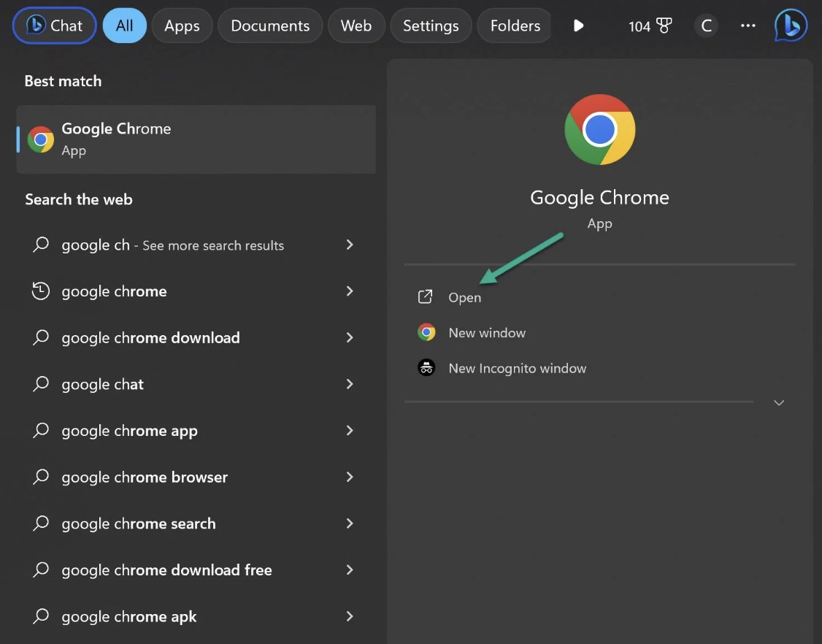822x644 pixels.
Task: Select the All filter tab
Action: 124,25
